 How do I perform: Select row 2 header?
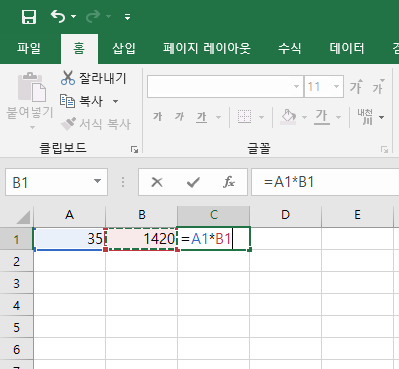coord(16,261)
